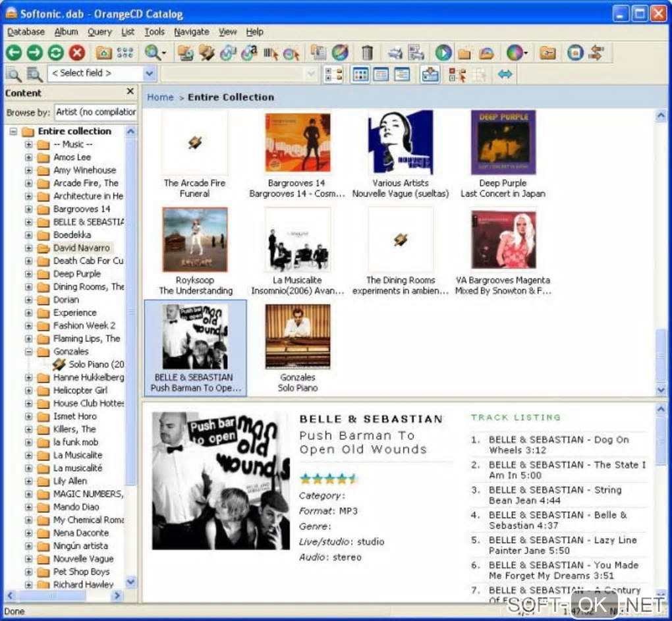This screenshot has width=672, height=621.
Task: Expand the Pet Shop Boys tree node
Action: point(28,572)
